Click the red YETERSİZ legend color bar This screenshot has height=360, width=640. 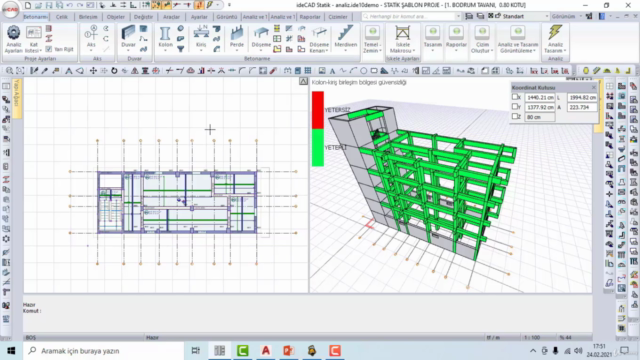(318, 110)
